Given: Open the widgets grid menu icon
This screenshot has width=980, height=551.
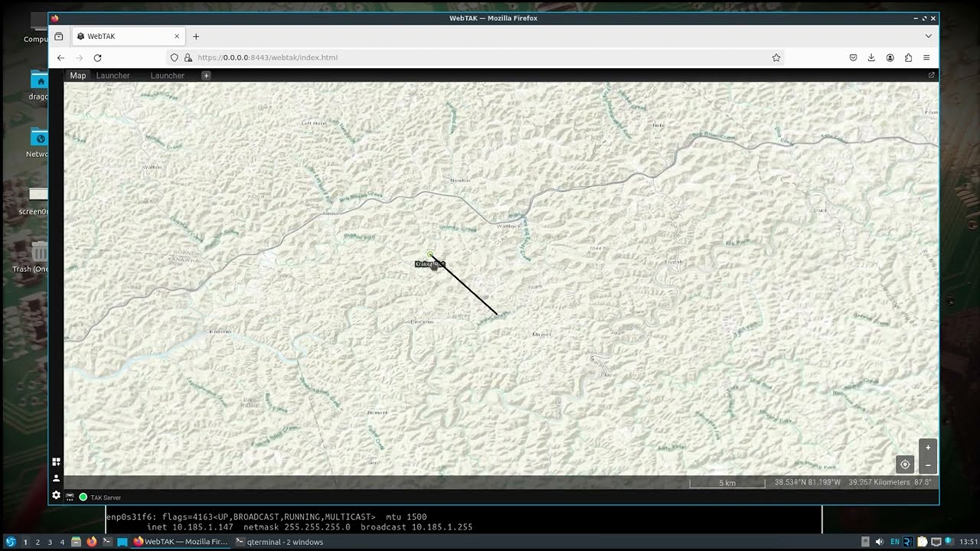Looking at the screenshot, I should click(x=56, y=462).
